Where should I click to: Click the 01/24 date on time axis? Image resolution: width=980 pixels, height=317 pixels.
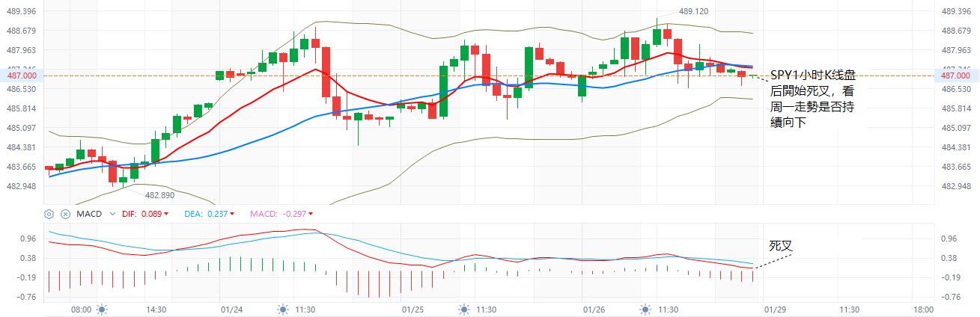(231, 309)
